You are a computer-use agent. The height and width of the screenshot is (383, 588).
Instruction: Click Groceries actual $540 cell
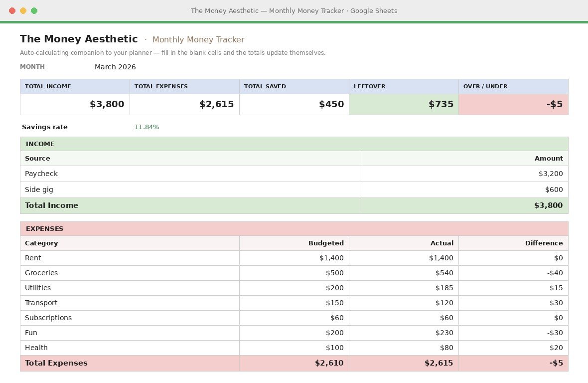pos(404,273)
